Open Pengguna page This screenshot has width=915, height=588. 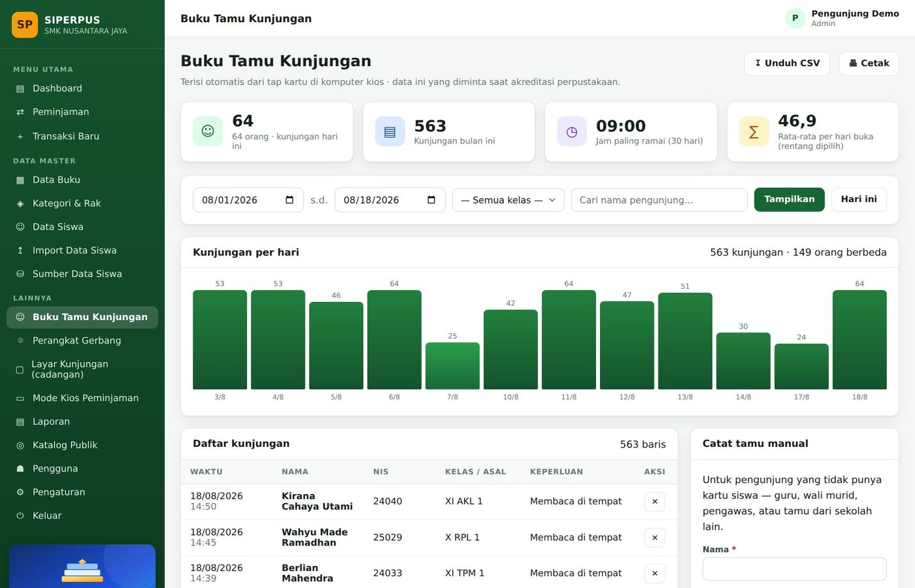(82, 468)
